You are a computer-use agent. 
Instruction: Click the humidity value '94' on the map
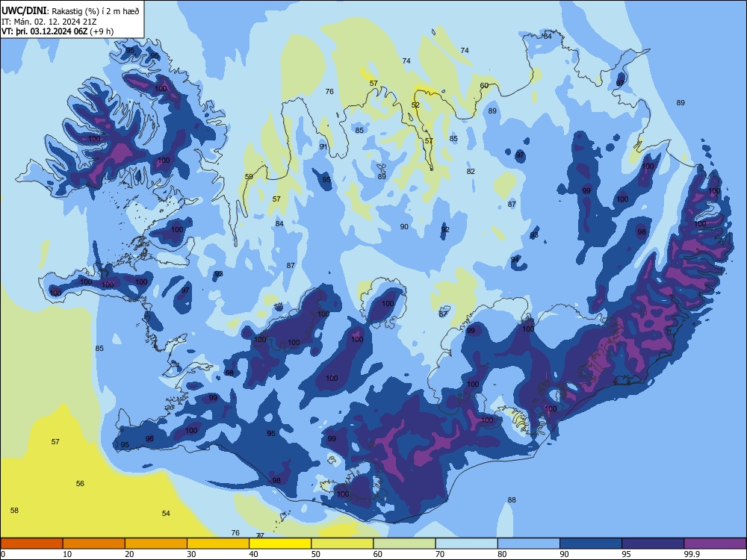click(x=515, y=260)
